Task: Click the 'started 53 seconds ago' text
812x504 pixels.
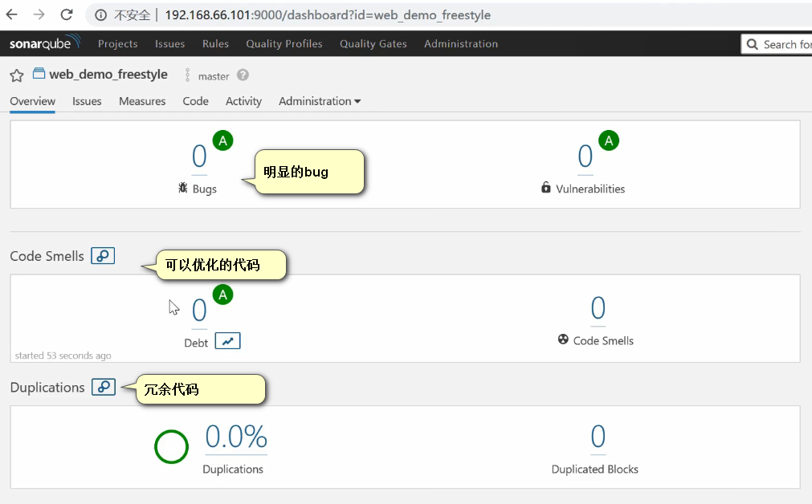Action: click(63, 356)
